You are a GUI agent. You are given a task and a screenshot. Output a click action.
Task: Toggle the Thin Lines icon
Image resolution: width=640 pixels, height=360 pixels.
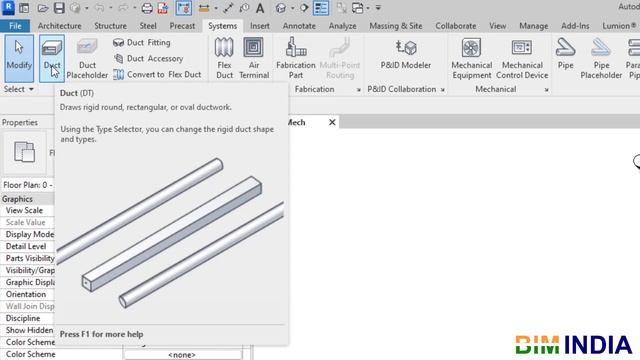coord(321,8)
